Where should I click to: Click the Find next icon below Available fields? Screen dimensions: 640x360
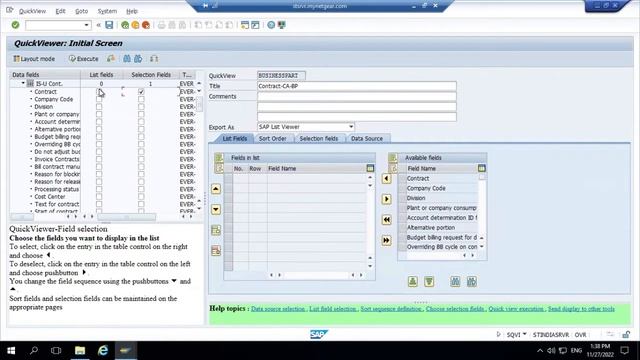point(471,281)
